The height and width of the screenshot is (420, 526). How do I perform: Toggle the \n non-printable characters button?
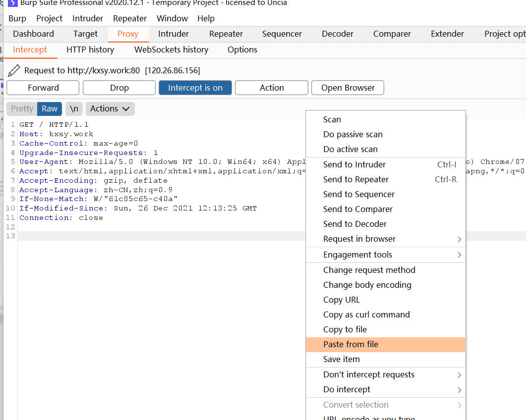74,108
